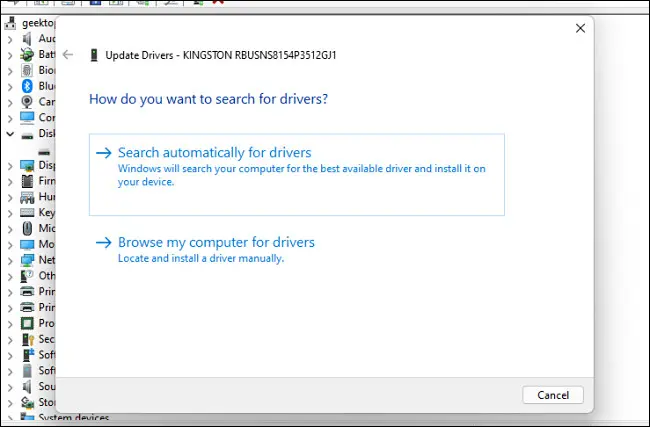Select the Storage controllers icon
The width and height of the screenshot is (650, 427).
[x=27, y=403]
